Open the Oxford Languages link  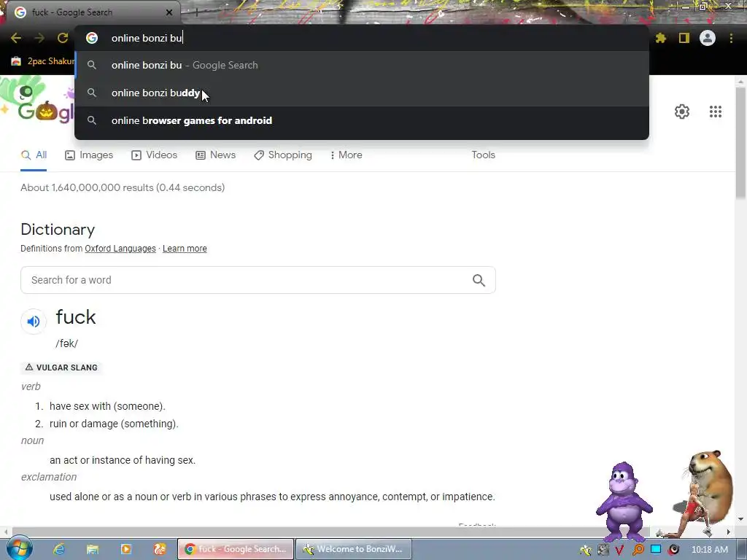[120, 249]
